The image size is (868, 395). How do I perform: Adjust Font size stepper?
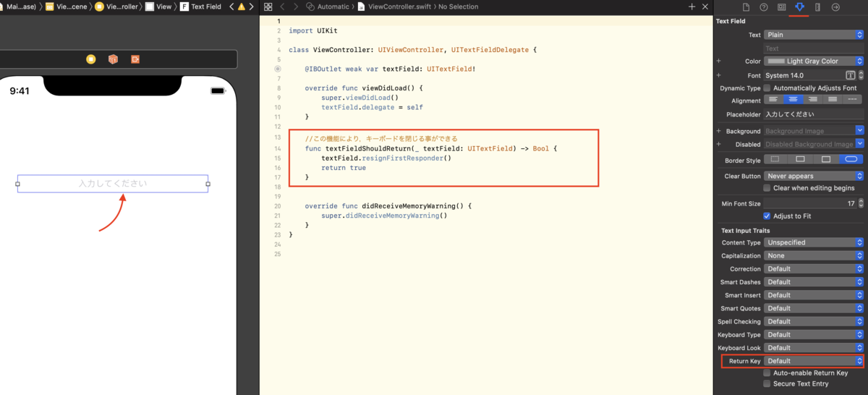point(861,75)
